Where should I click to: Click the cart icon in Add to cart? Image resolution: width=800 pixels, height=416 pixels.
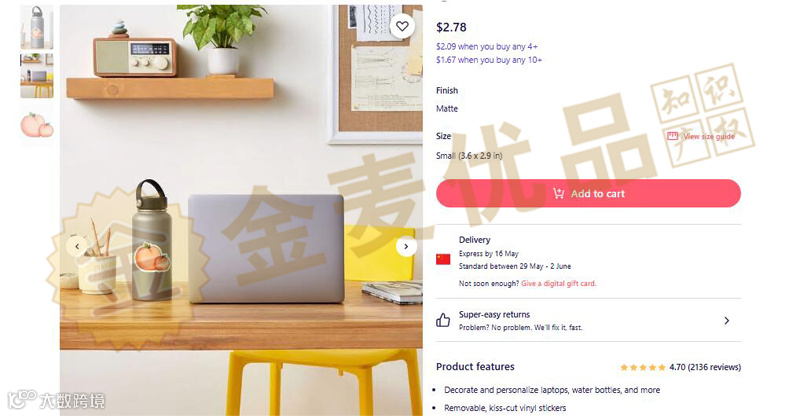(559, 193)
